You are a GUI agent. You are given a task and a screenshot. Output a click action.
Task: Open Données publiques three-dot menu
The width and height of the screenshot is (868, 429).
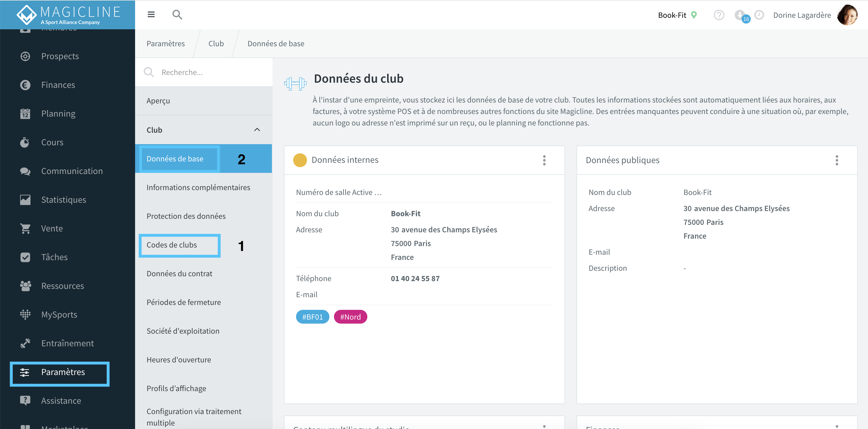[x=836, y=160]
